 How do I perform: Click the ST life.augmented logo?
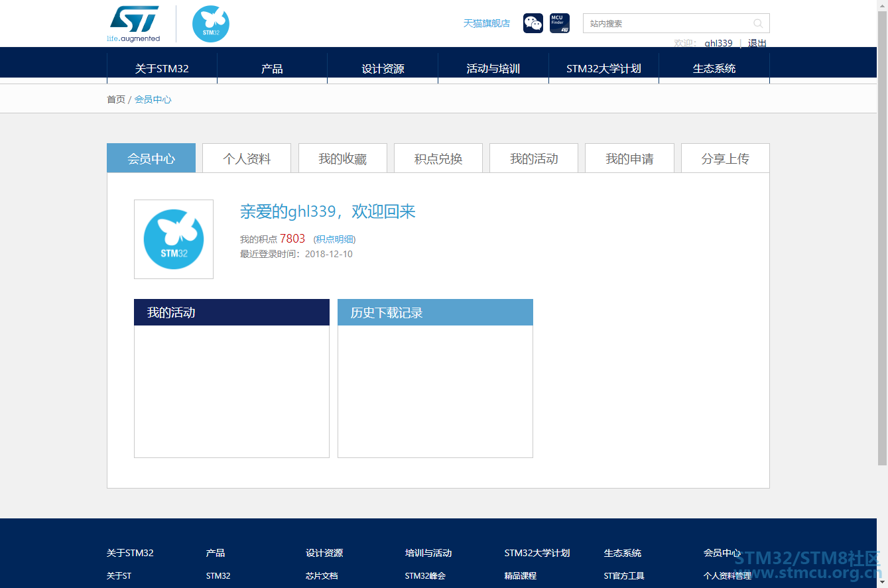click(x=133, y=25)
